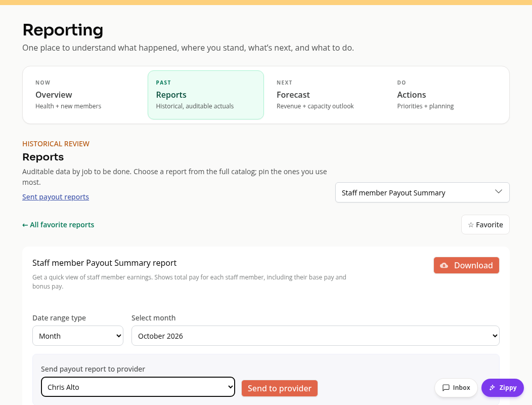Download the Staff member Payout Summary report
Image resolution: width=532 pixels, height=405 pixels.
(466, 265)
